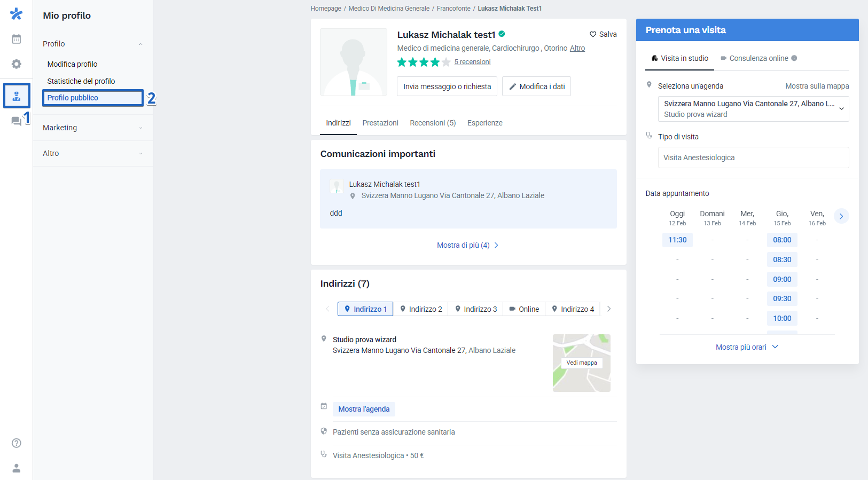The width and height of the screenshot is (868, 480).
Task: Click Invia messaggio o richiesta button
Action: pos(447,86)
